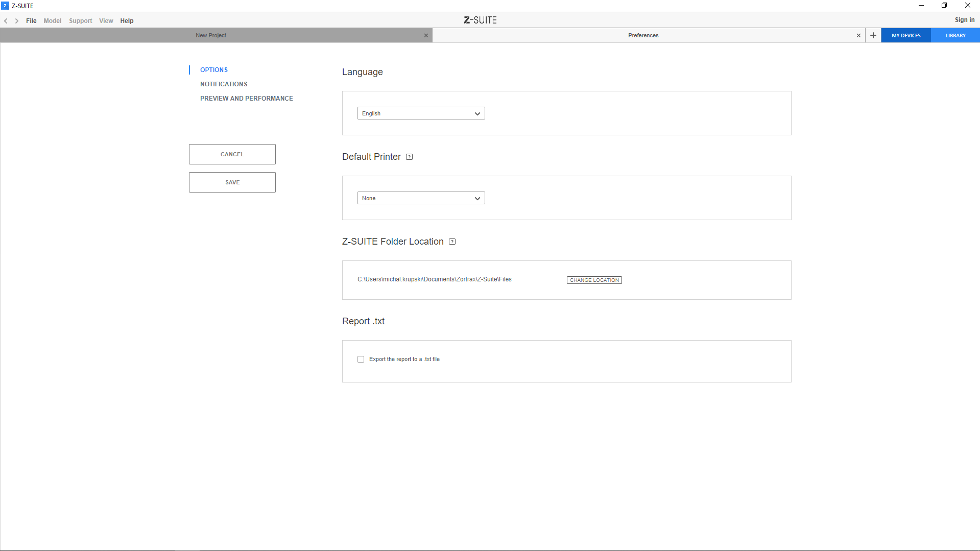The width and height of the screenshot is (980, 551).
Task: Enable Export the report to .txt file
Action: (x=361, y=359)
